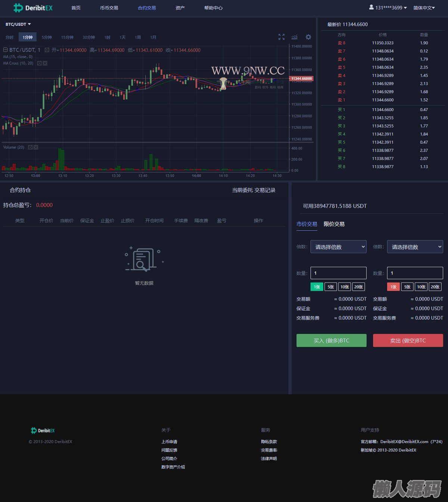Open buy-side leverage select 请选择倍数
The width and height of the screenshot is (448, 502).
coord(338,247)
